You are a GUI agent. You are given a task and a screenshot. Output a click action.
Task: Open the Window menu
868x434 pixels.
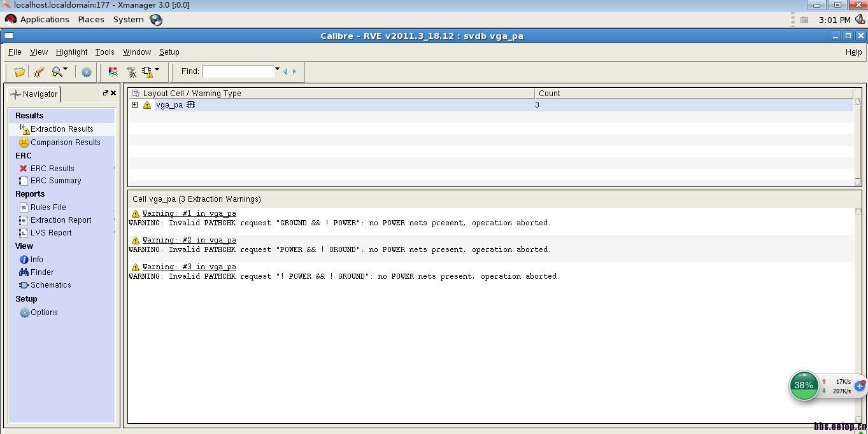pyautogui.click(x=137, y=52)
